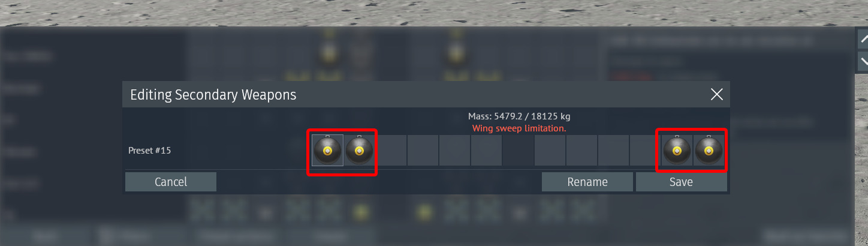The width and height of the screenshot is (868, 246).
Task: Cancel editing secondary weapons
Action: pos(171,182)
